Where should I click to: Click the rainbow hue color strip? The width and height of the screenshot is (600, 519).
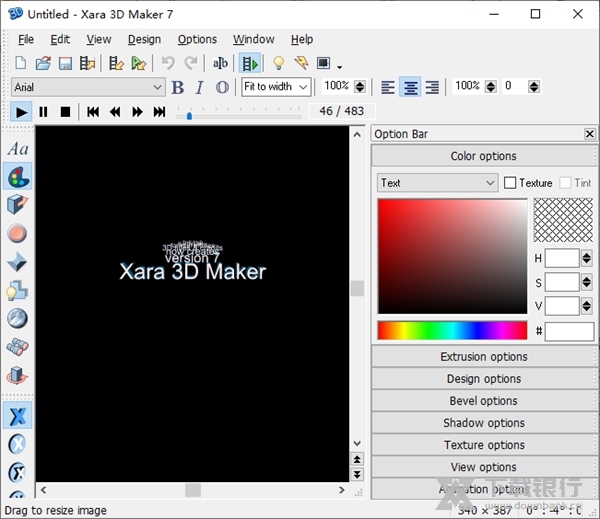451,330
